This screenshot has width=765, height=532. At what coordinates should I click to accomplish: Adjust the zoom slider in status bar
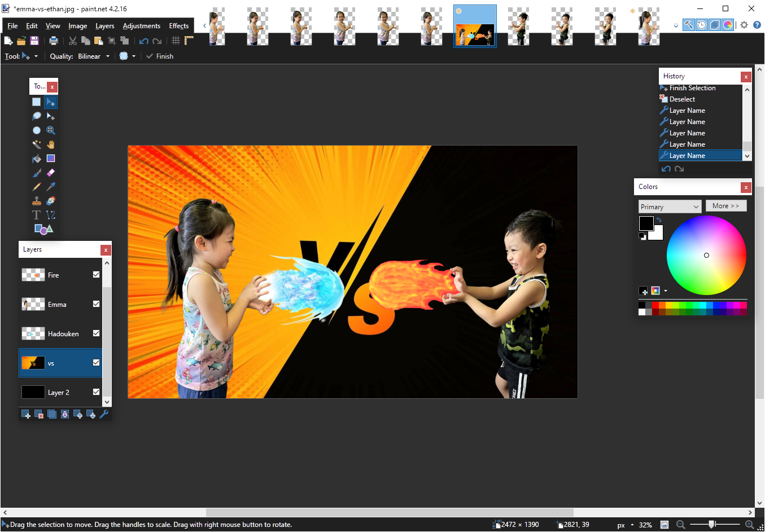[712, 525]
